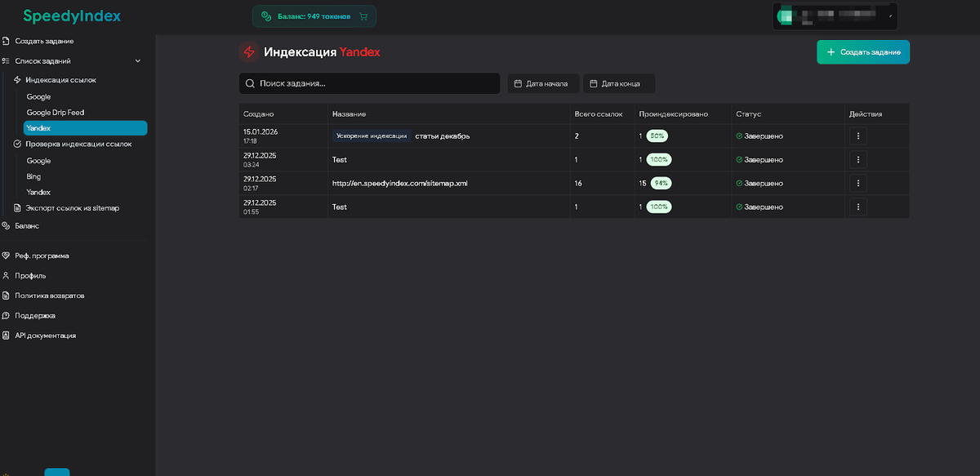Open Профиль in sidebar
The height and width of the screenshot is (476, 980).
(x=30, y=276)
